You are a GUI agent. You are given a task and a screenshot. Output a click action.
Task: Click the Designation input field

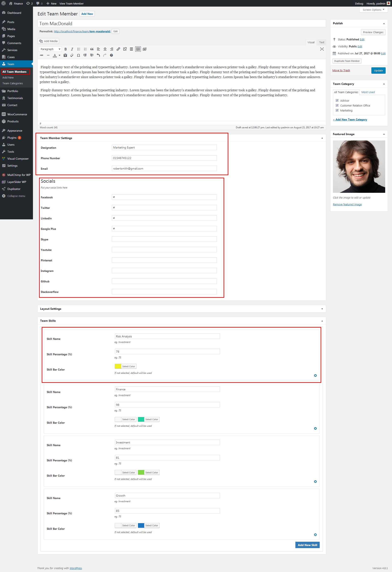[164, 148]
